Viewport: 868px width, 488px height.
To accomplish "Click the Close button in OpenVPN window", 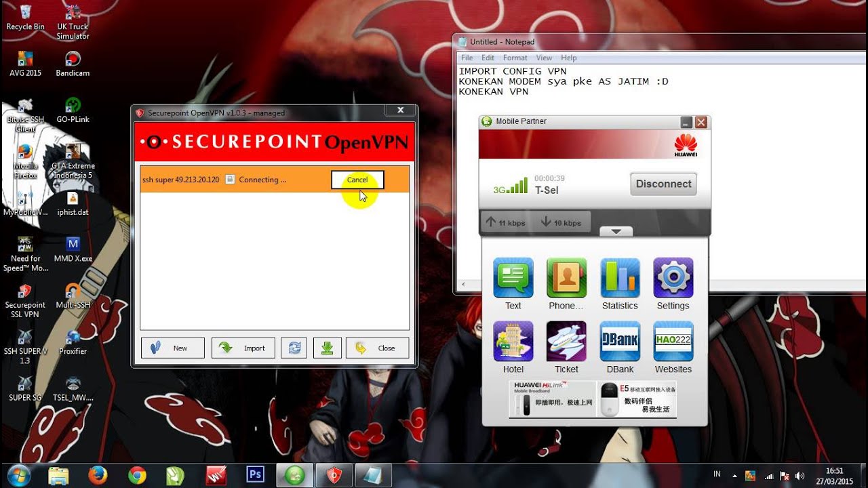I will pos(377,348).
